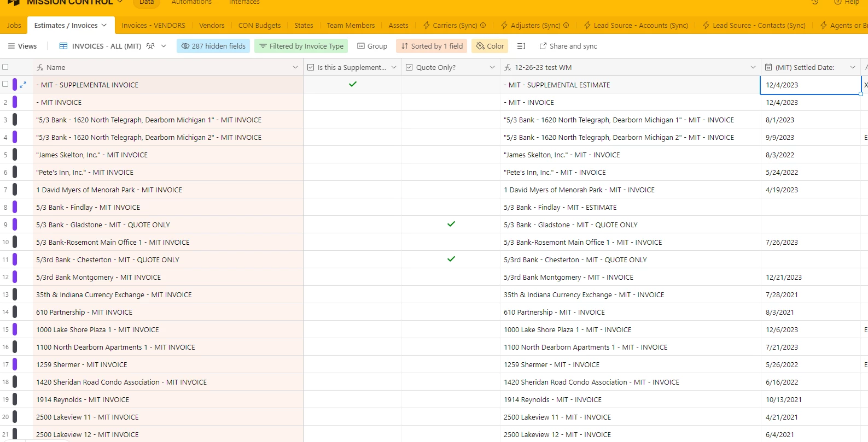Click the grid view icon beside INVOICES - ALL (MIT)

[x=63, y=46]
